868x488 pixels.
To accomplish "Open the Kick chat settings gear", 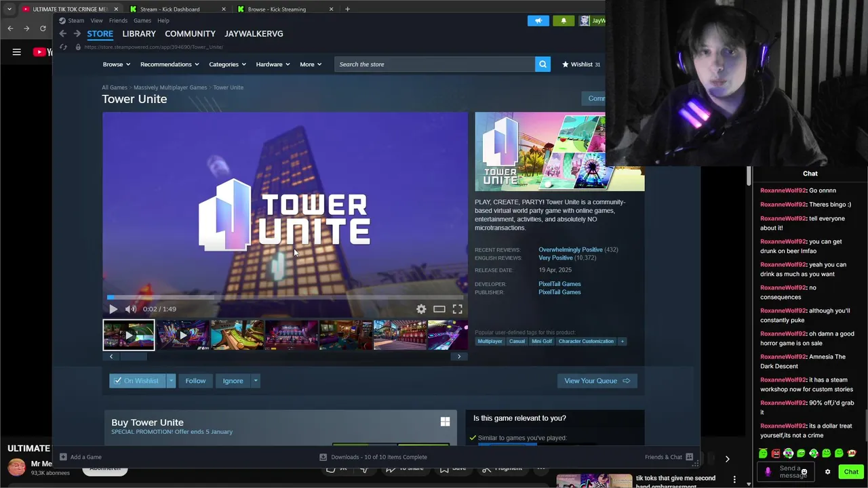I will [827, 472].
